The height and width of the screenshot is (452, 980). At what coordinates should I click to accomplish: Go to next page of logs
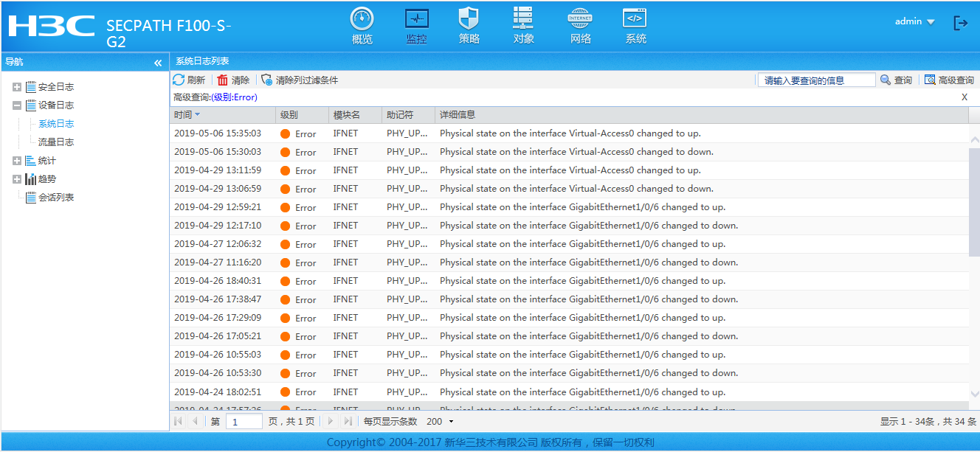pos(331,421)
